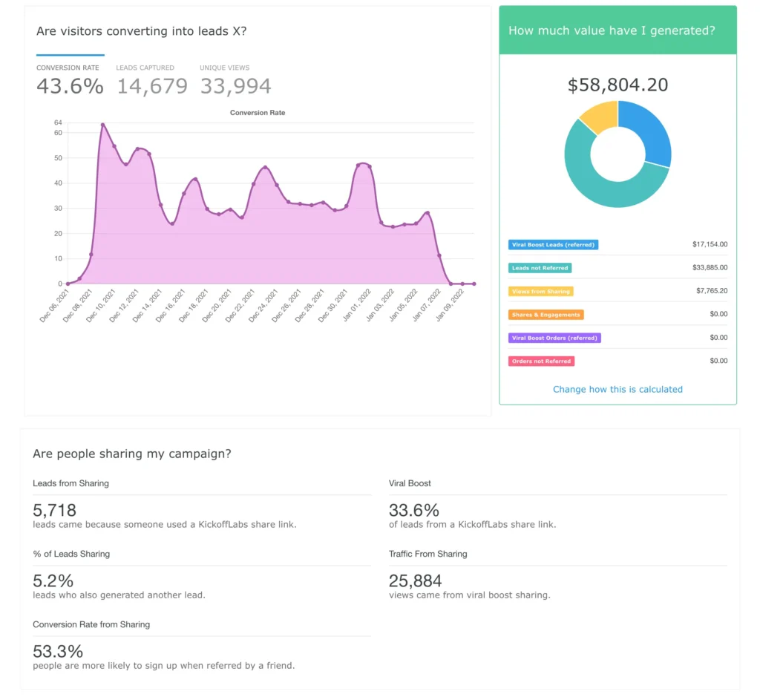Image resolution: width=760 pixels, height=700 pixels.
Task: Click the 5,718 Leads from Sharing stat
Action: [x=55, y=510]
